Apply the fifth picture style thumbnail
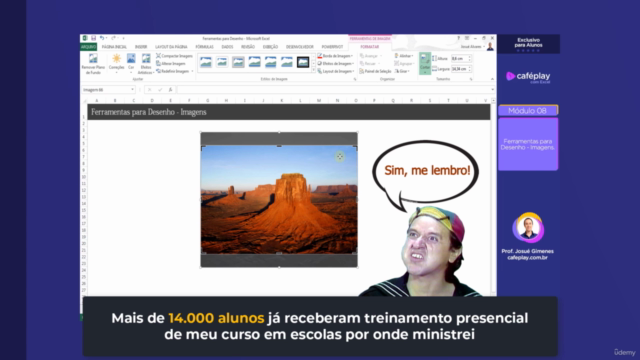Image resolution: width=640 pixels, height=360 pixels. click(x=271, y=62)
